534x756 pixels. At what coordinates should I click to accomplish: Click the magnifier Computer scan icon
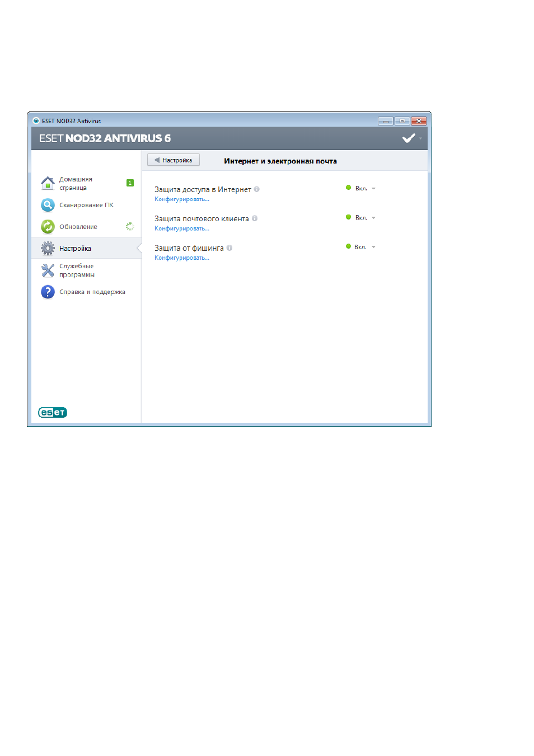(48, 205)
